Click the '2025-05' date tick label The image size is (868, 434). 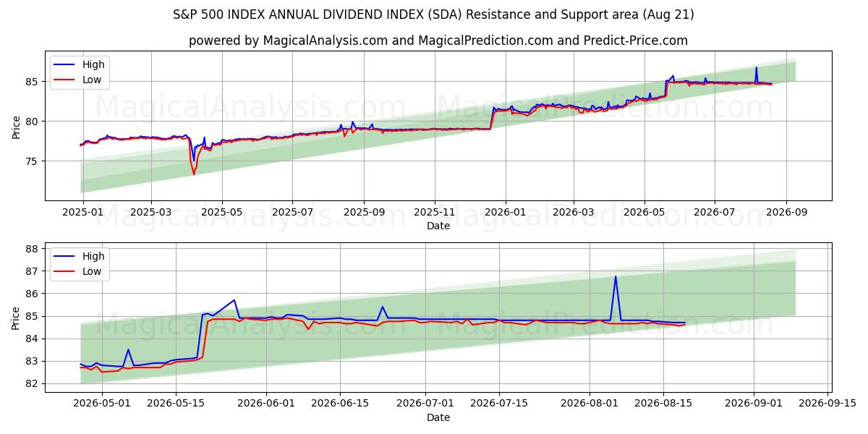coord(221,213)
